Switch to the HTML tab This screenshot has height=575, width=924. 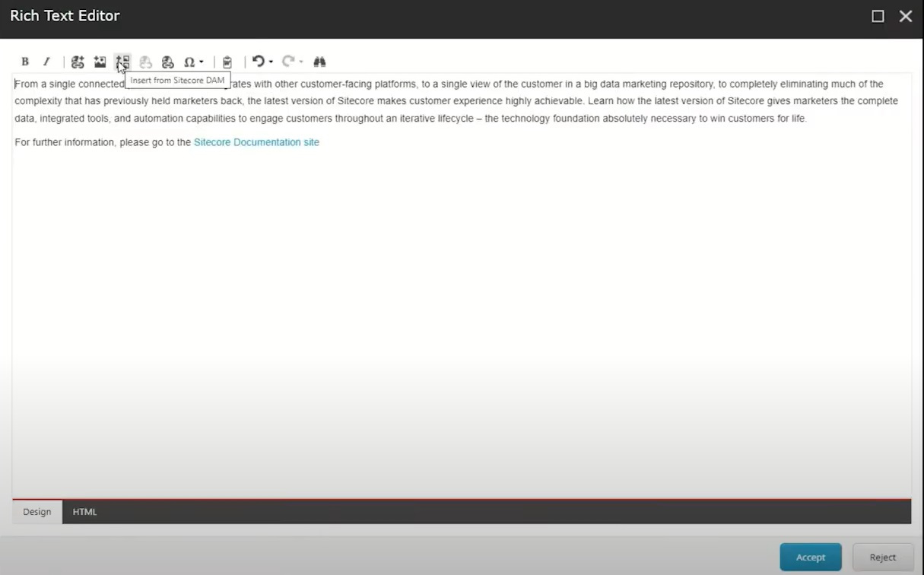(84, 512)
